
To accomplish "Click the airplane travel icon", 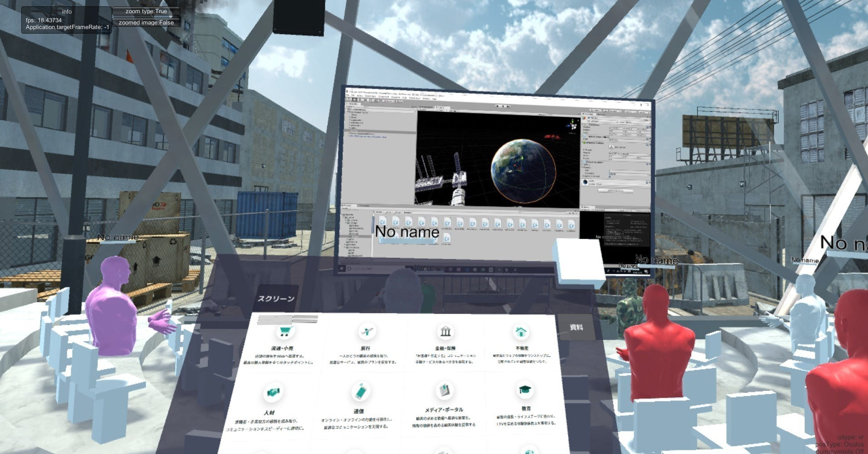I will click(366, 331).
